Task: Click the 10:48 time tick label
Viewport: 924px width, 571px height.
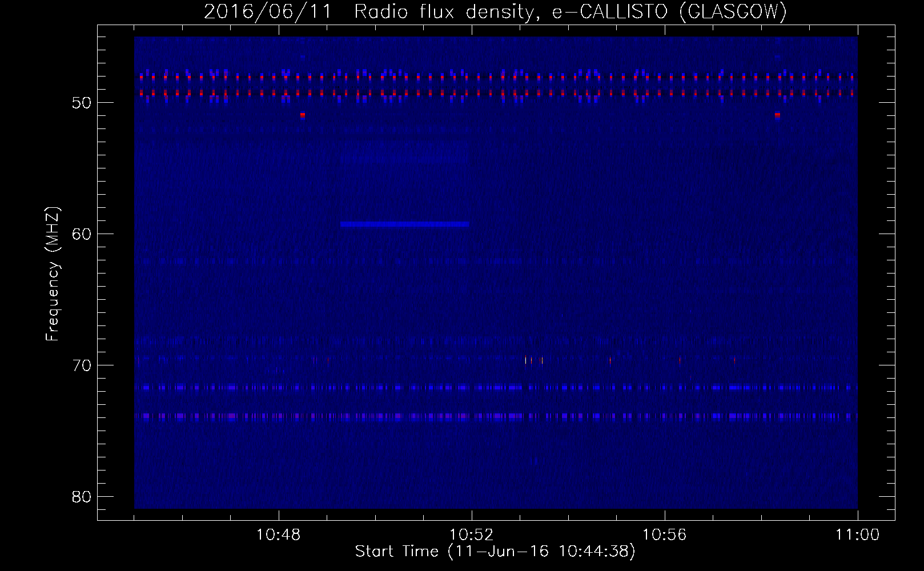Action: (279, 535)
